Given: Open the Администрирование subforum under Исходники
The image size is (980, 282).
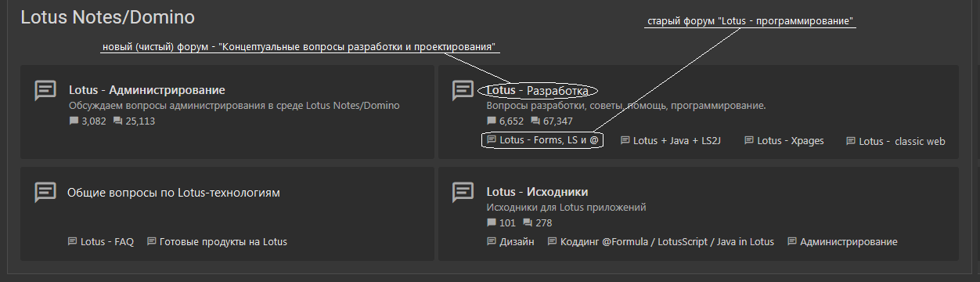Looking at the screenshot, I should [x=848, y=242].
